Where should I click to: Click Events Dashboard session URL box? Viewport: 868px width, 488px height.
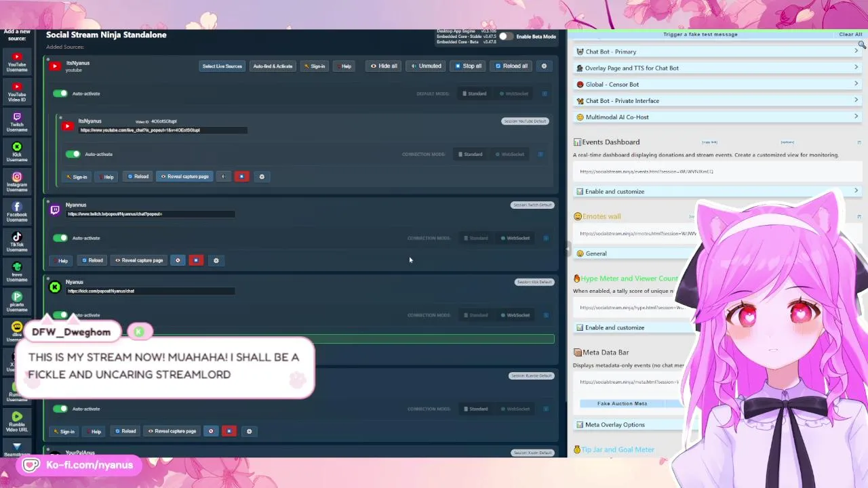pyautogui.click(x=717, y=171)
